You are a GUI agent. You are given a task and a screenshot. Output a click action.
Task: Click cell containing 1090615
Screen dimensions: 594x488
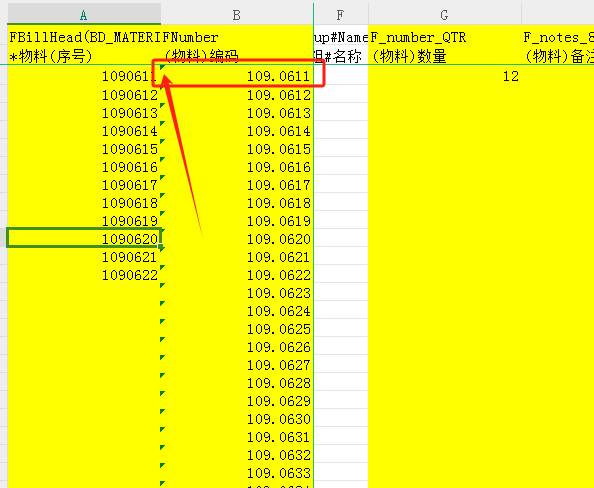pyautogui.click(x=84, y=149)
